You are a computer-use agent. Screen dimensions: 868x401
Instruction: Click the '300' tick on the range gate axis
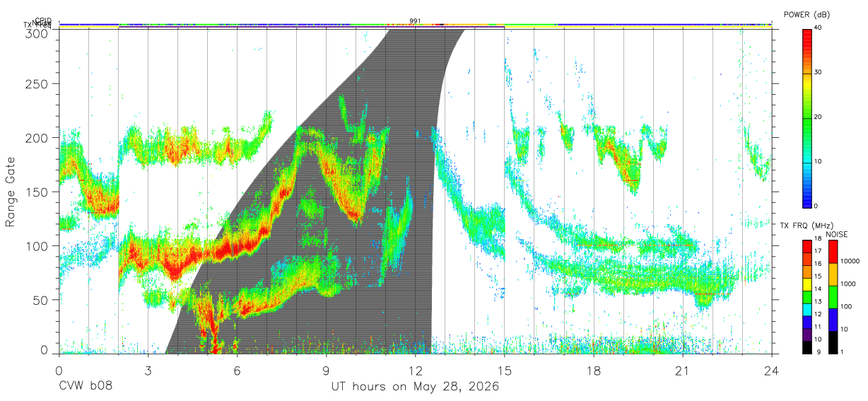coord(37,33)
